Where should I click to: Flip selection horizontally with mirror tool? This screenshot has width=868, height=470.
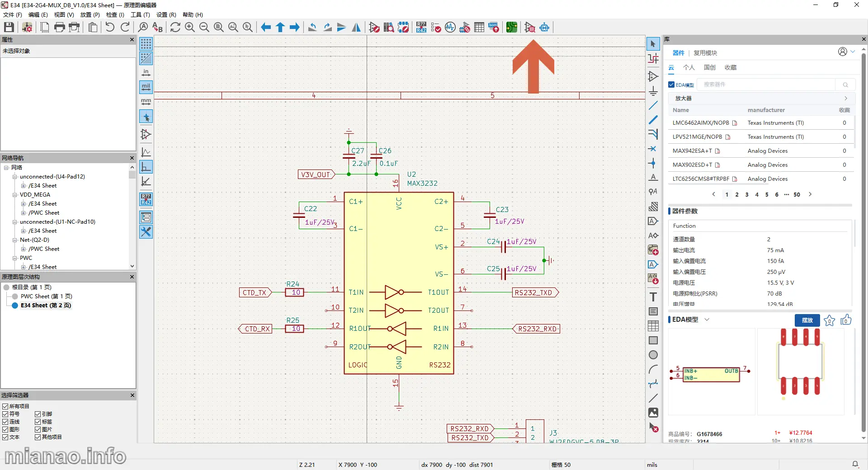point(357,27)
